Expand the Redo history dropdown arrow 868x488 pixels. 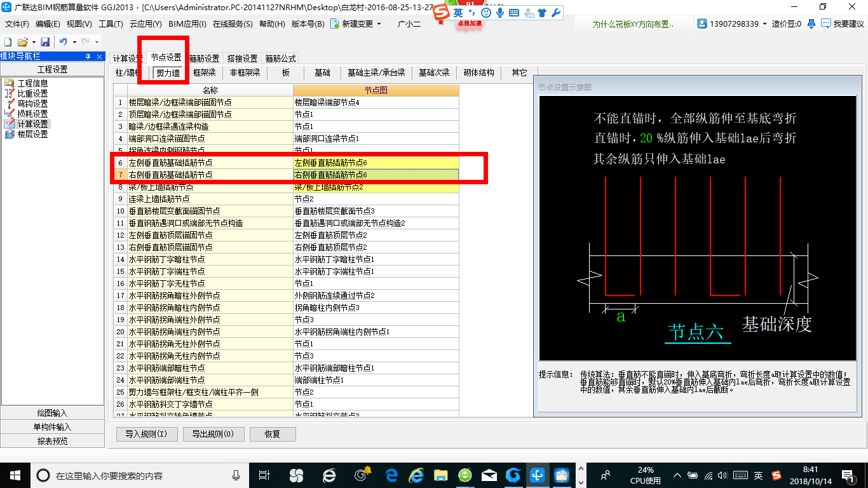(96, 42)
